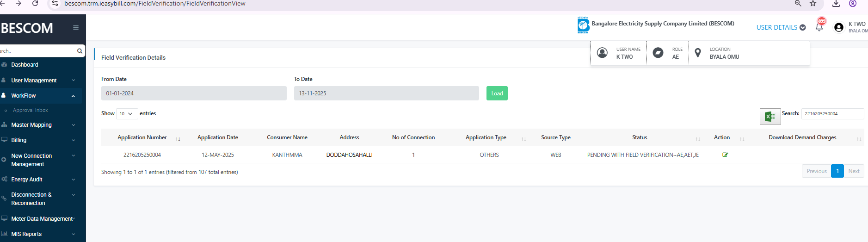
Task: Open Approval Inbox under WorkFlow
Action: point(31,110)
